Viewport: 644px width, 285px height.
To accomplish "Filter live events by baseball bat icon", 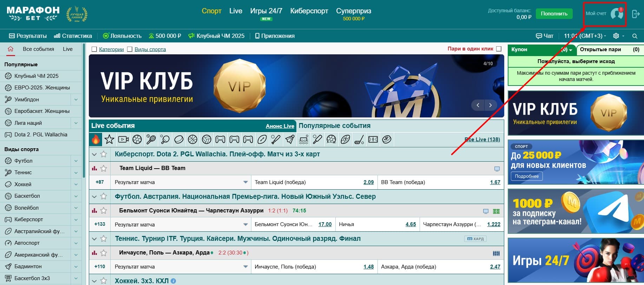I will click(276, 140).
